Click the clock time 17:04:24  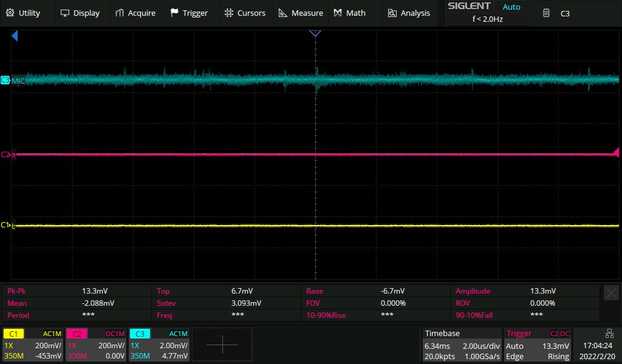pos(598,346)
